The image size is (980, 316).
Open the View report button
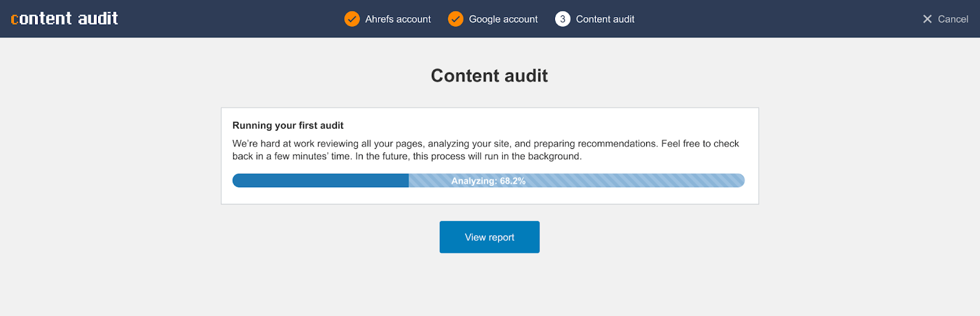(489, 237)
